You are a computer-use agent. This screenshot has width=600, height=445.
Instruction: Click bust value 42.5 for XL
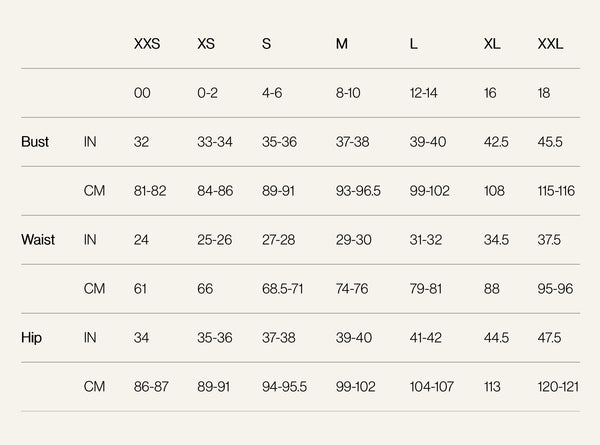pyautogui.click(x=496, y=142)
